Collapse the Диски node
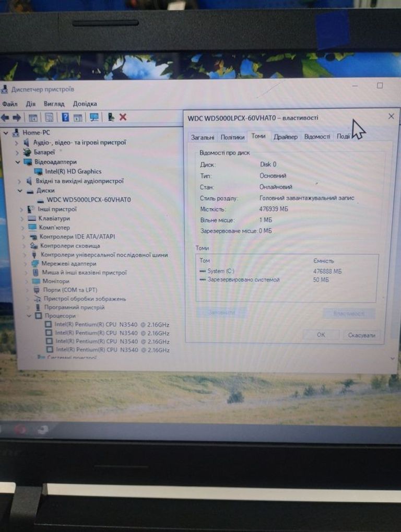The width and height of the screenshot is (401, 532). pyautogui.click(x=20, y=191)
